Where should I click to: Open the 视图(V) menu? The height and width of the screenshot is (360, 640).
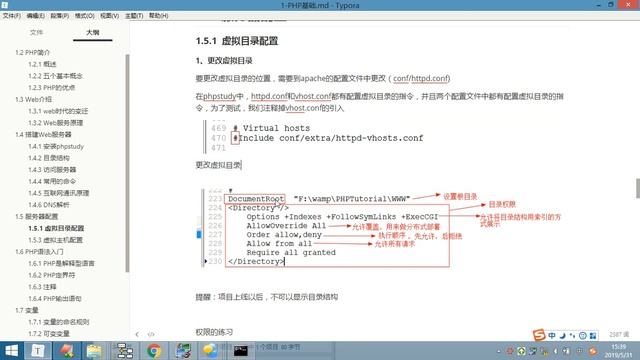coord(109,16)
